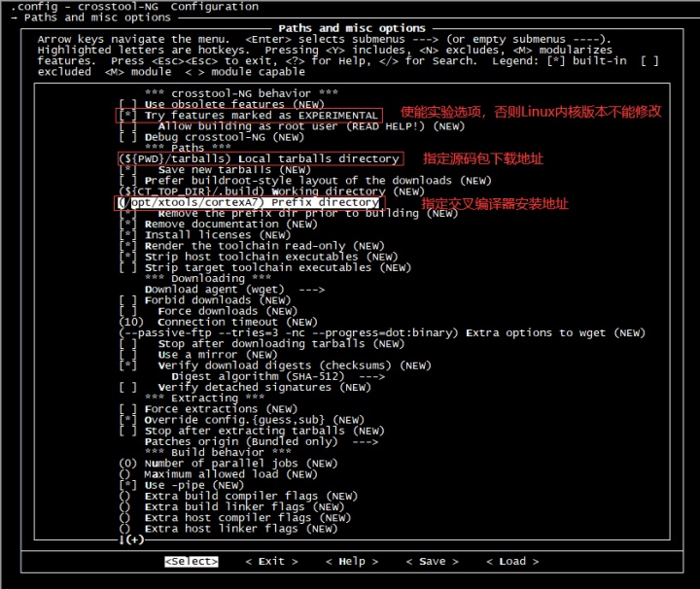The height and width of the screenshot is (589, 700).
Task: Click the 'Paths and misc options' title
Action: (x=352, y=28)
